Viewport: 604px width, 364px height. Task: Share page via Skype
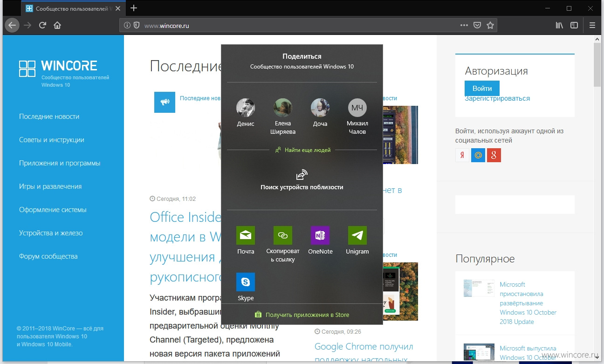point(246,287)
